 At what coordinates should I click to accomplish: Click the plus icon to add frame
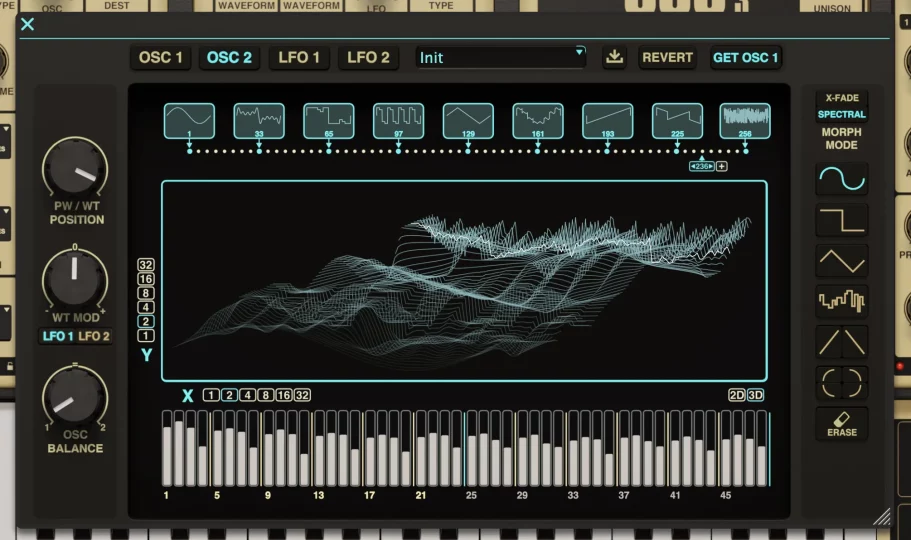click(x=722, y=166)
